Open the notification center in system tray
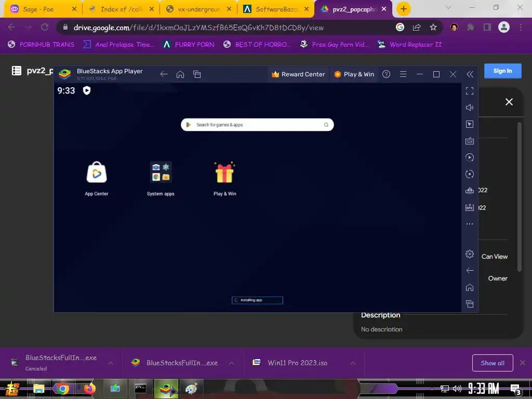532x399 pixels. (x=516, y=389)
